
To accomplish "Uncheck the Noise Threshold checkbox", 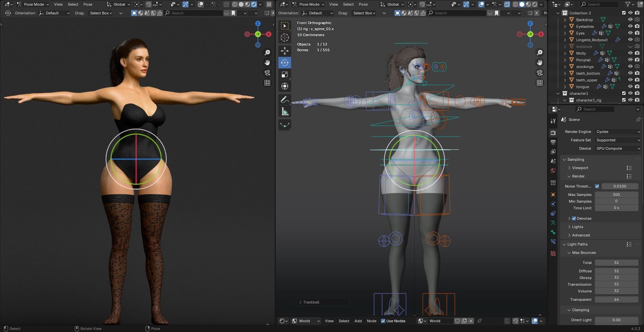I will pyautogui.click(x=597, y=186).
